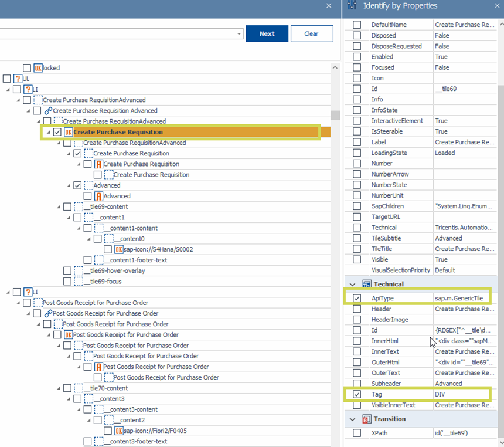Uncheck the ApiType property checkbox

(357, 298)
